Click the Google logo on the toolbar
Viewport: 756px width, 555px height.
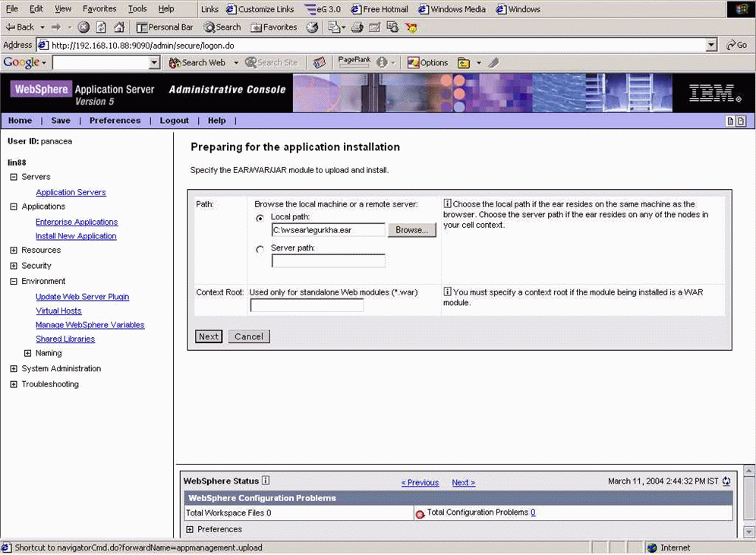[x=22, y=62]
